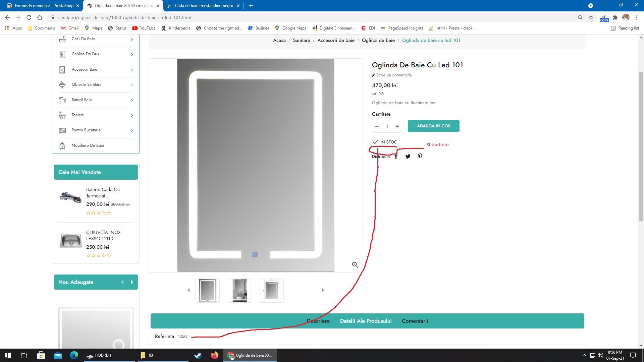
Task: Bookmark page with star icon
Action: [x=591, y=17]
